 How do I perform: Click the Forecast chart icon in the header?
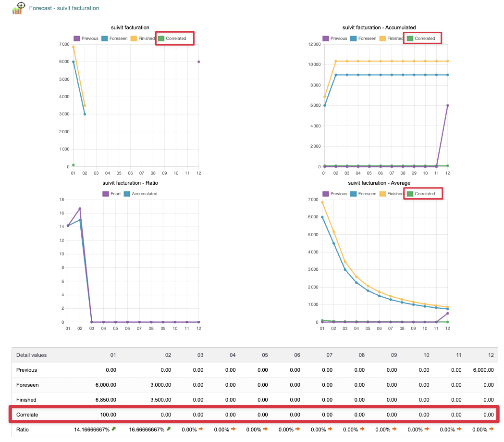(18, 8)
